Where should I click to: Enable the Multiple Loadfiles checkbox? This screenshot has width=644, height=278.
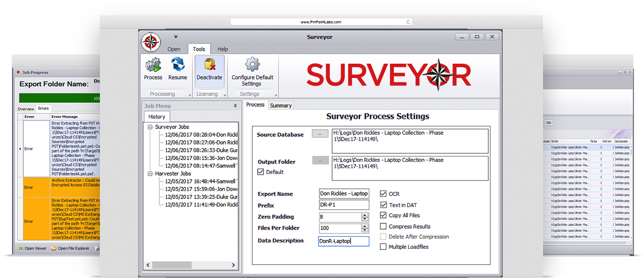[x=384, y=247]
